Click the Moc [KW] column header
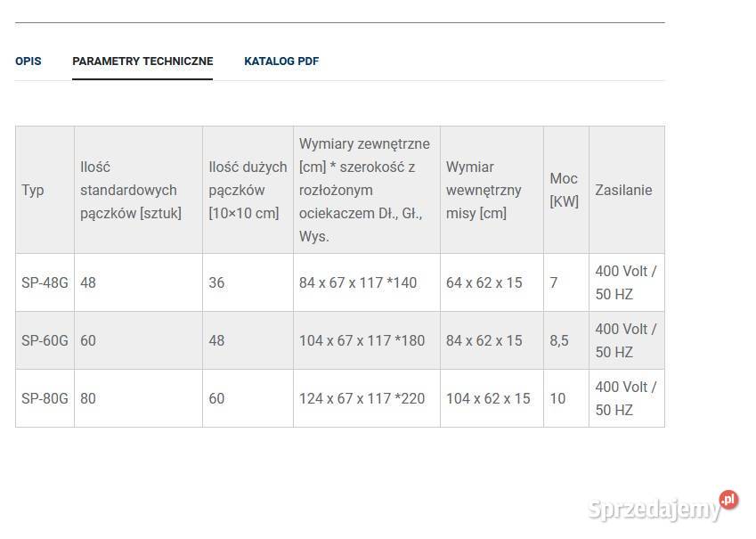Viewport: 756px width, 539px height. coord(566,190)
